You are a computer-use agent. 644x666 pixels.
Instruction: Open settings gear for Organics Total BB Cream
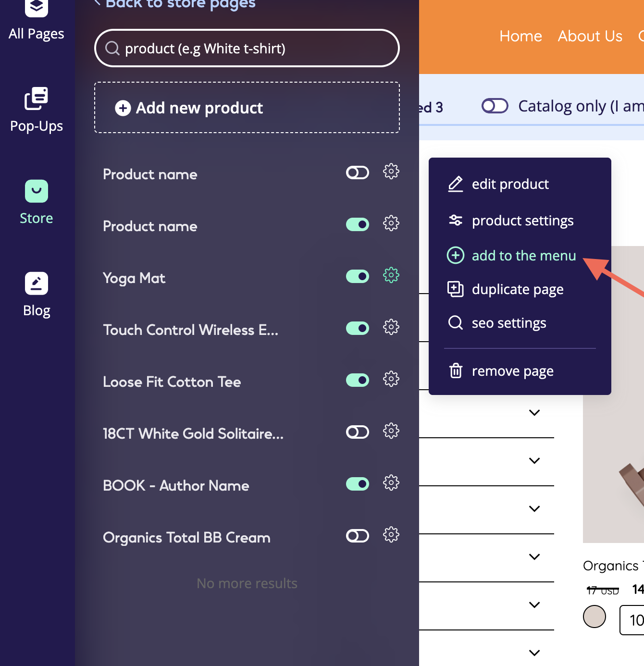tap(391, 535)
